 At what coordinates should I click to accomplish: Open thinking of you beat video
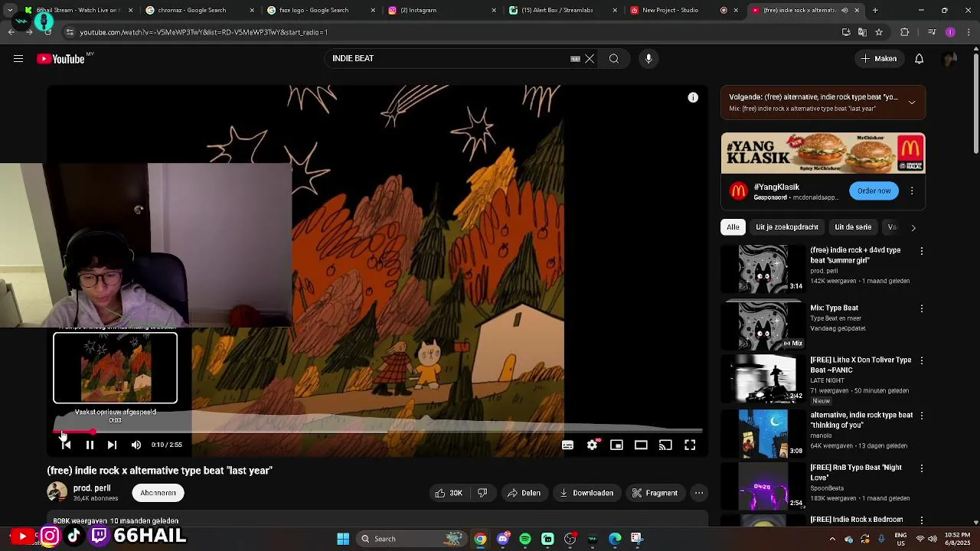tap(763, 433)
